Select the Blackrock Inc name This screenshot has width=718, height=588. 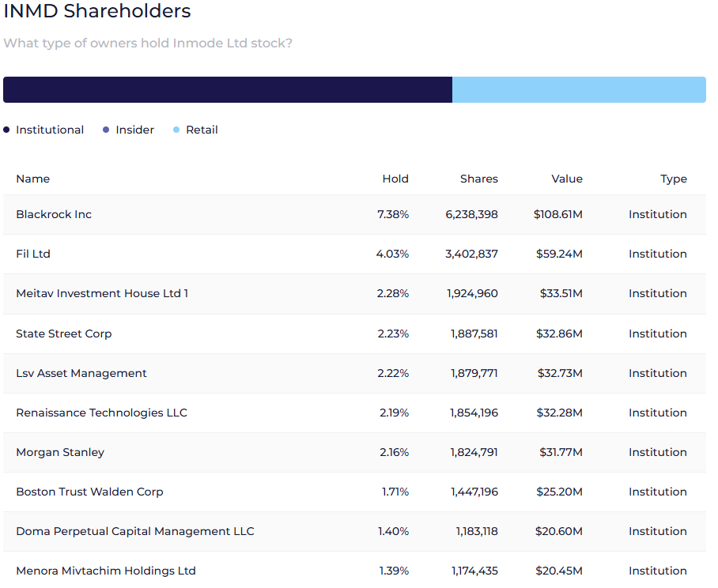point(54,215)
